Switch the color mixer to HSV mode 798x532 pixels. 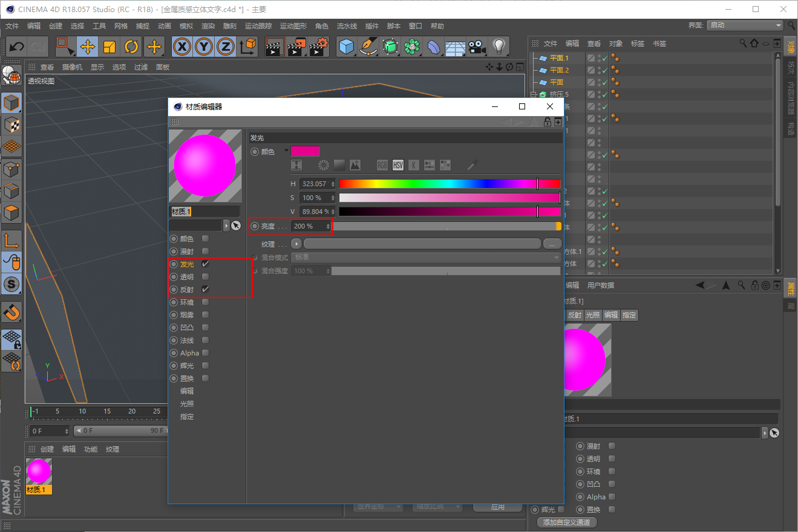point(398,165)
